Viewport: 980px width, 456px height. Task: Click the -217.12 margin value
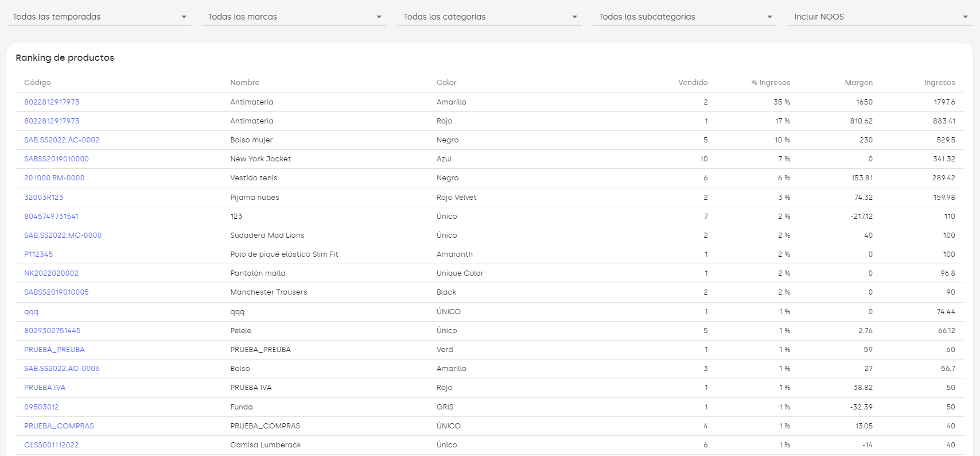pos(861,216)
